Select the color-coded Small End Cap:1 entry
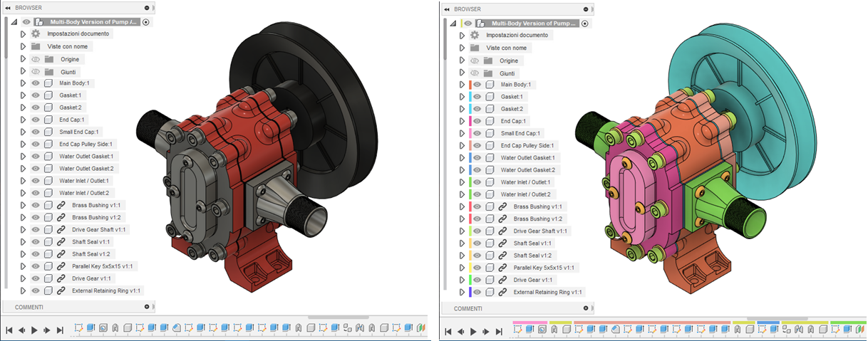868x341 pixels. [520, 133]
